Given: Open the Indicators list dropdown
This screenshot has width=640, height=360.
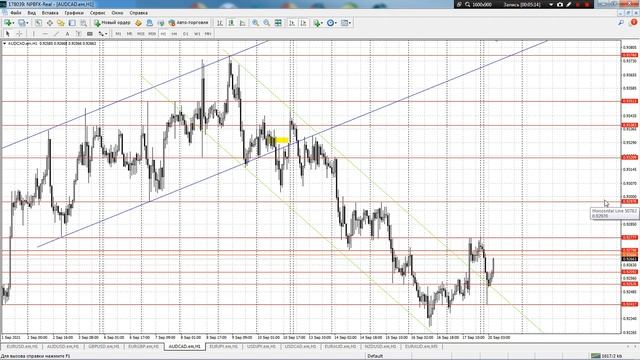Looking at the screenshot, I should (x=318, y=23).
